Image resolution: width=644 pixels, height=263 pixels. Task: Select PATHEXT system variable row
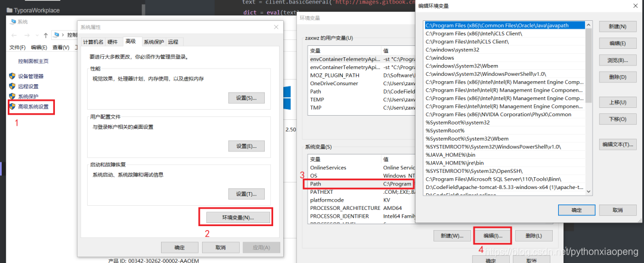click(362, 192)
